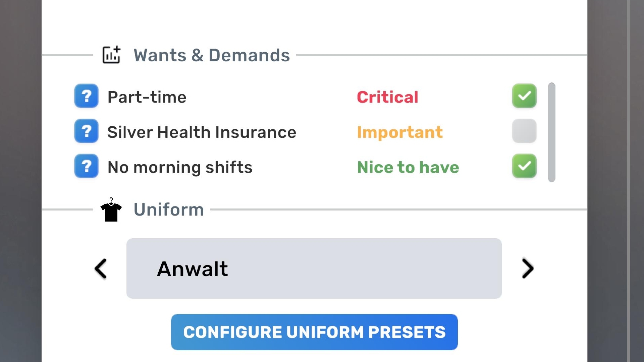
Task: Click the Wants & Demands list scrollbar
Action: 551,132
